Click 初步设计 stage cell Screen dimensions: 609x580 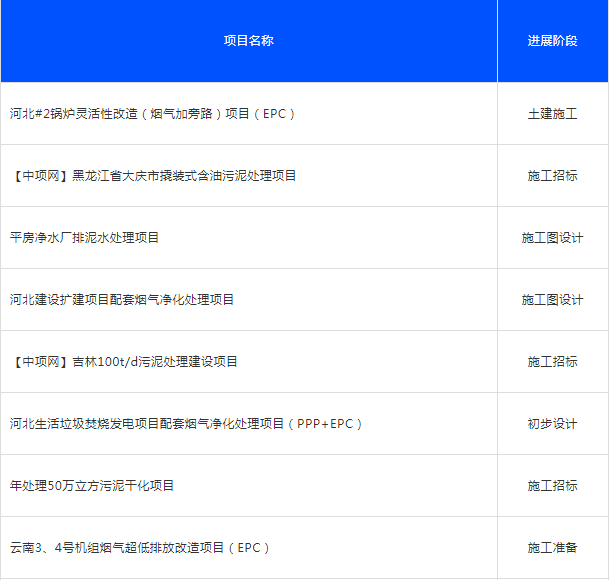coord(552,424)
